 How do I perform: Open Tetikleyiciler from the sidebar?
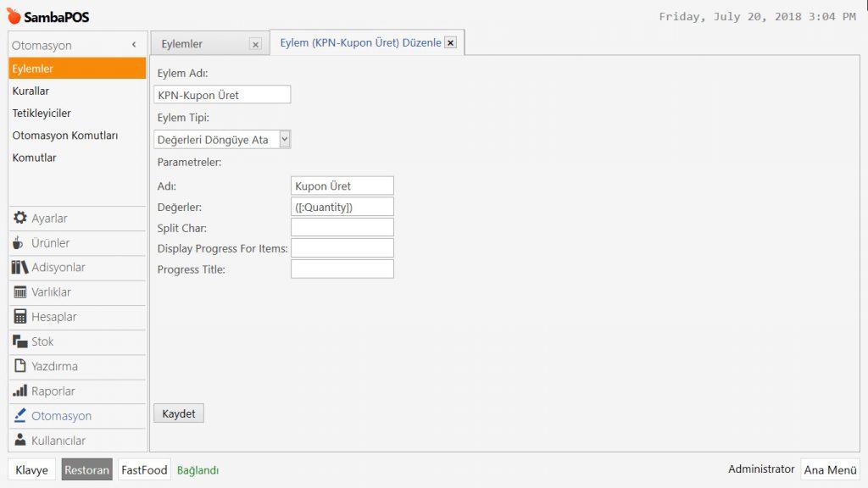coord(42,113)
